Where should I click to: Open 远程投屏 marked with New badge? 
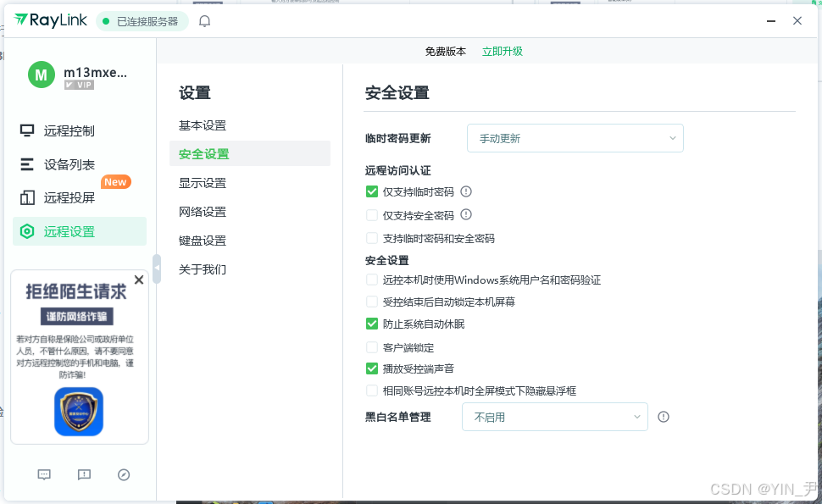59,197
